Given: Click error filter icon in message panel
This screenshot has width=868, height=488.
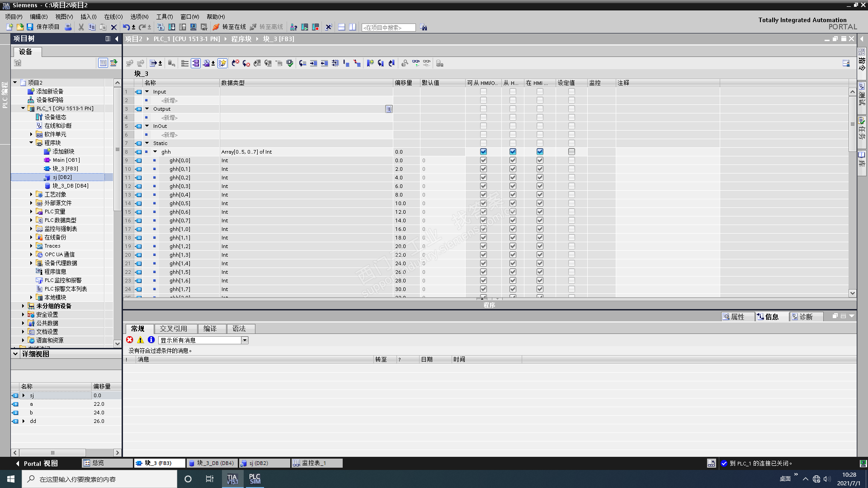Looking at the screenshot, I should [x=130, y=340].
